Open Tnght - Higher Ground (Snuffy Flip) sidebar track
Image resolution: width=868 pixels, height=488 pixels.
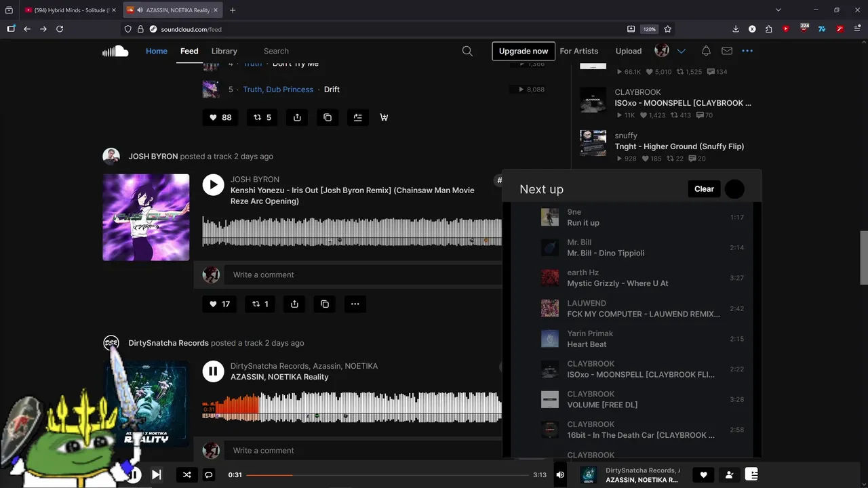(679, 146)
